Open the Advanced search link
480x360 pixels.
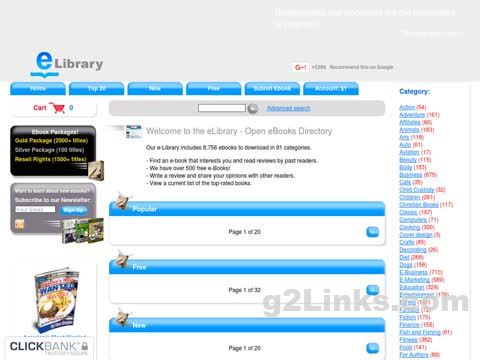(x=288, y=108)
